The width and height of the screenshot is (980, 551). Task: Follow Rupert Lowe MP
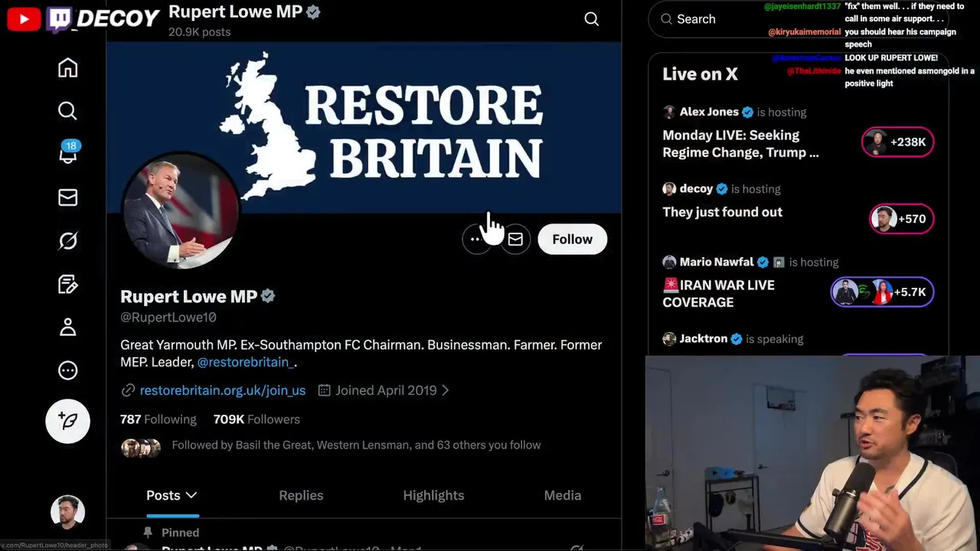coord(573,240)
